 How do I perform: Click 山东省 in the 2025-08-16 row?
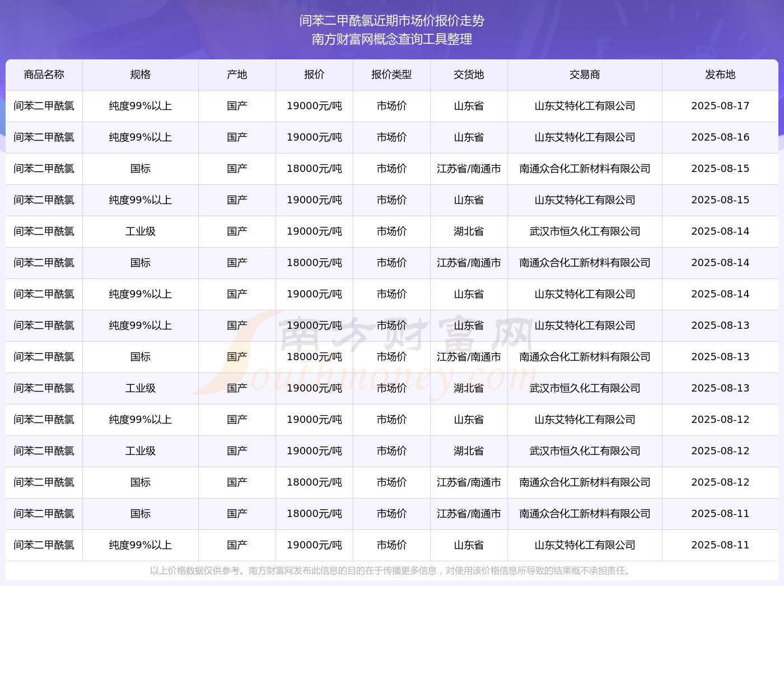pos(469,137)
